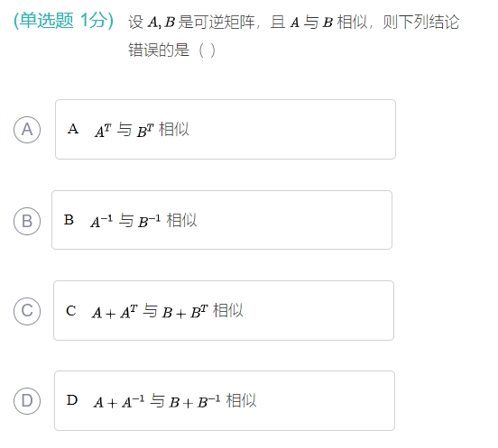Click the teal (单选题 1分) label

pos(63,21)
